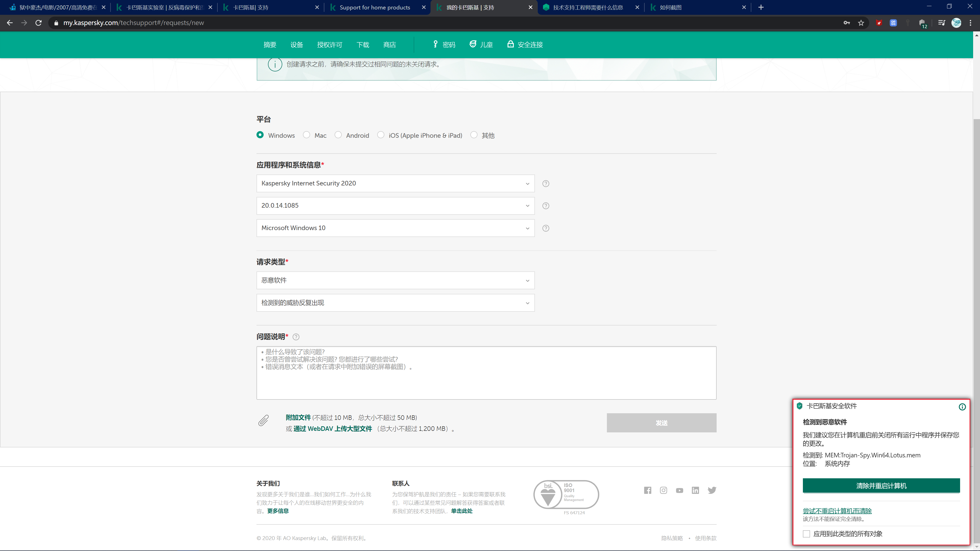980x551 pixels.
Task: Click the help icon beside product dropdown
Action: click(x=546, y=184)
